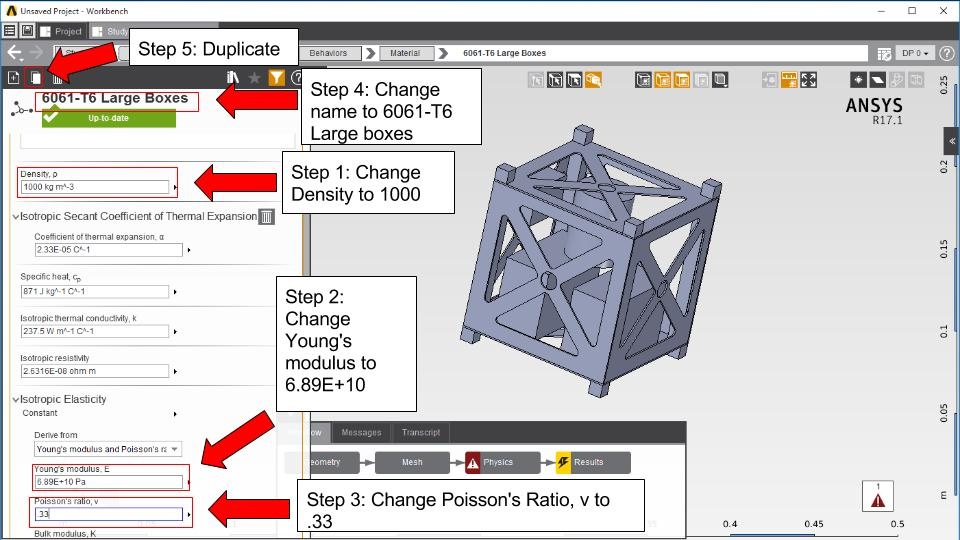
Task: Go back with the left arrow
Action: coord(15,53)
